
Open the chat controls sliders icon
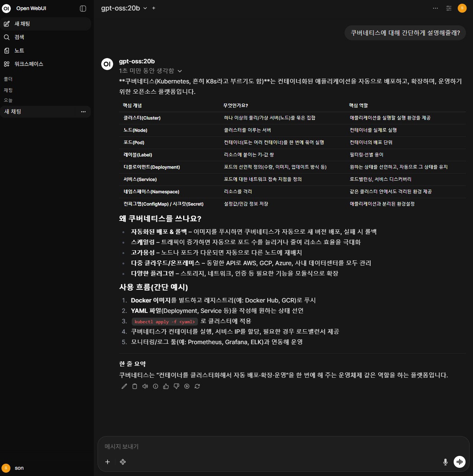(x=449, y=8)
